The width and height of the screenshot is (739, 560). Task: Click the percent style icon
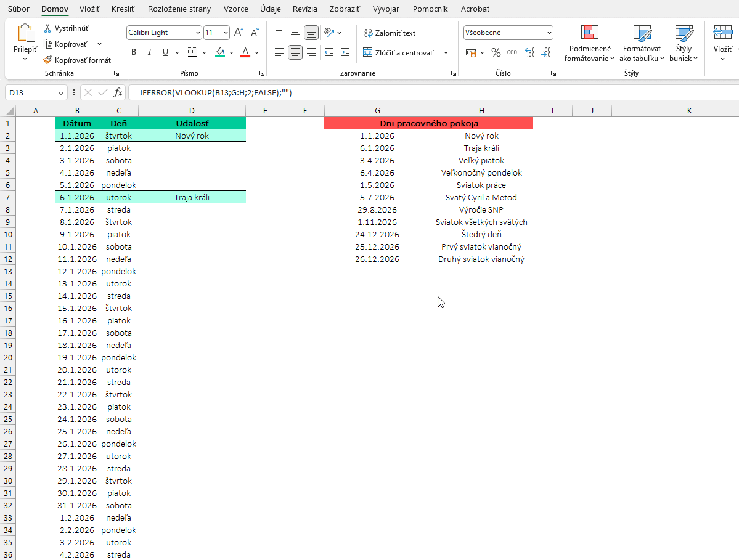[496, 52]
